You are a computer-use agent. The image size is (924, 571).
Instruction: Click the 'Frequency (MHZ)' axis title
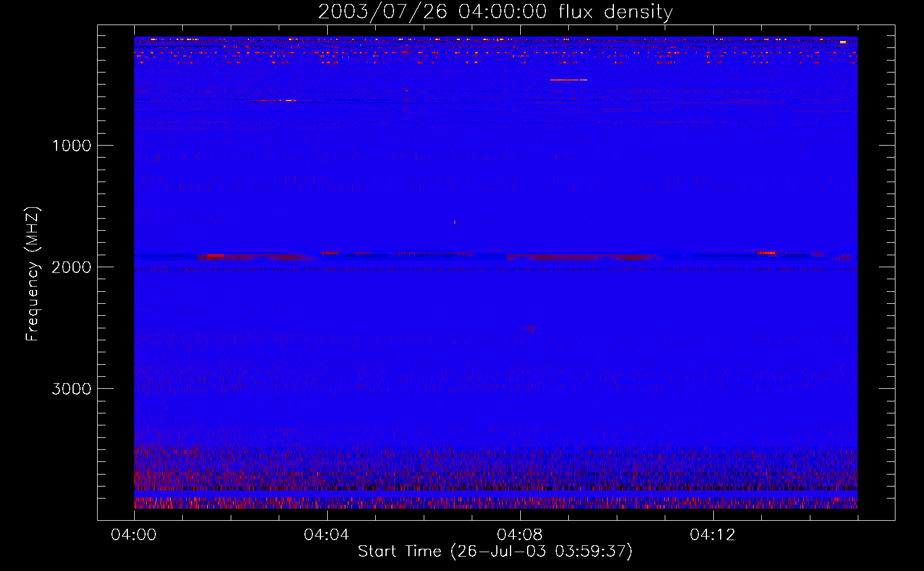click(33, 274)
